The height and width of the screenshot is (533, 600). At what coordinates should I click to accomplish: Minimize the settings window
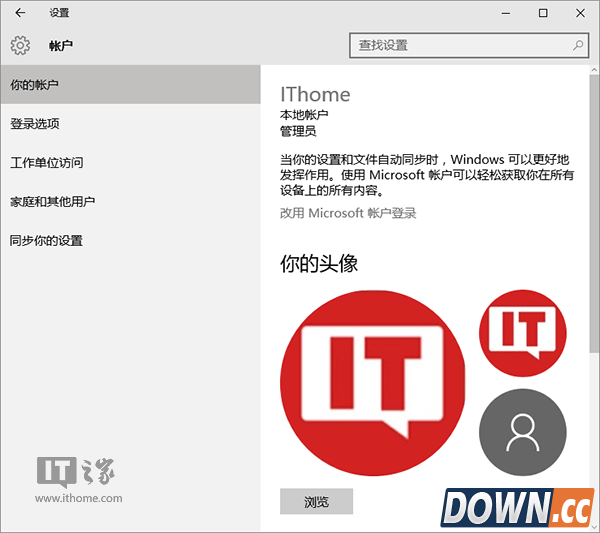click(x=506, y=13)
